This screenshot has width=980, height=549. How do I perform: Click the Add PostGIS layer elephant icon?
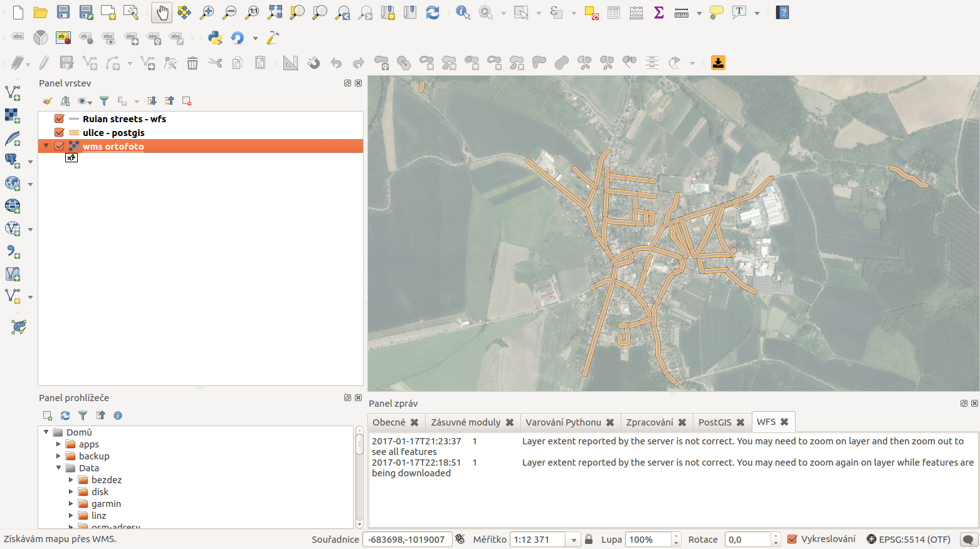[x=13, y=161]
